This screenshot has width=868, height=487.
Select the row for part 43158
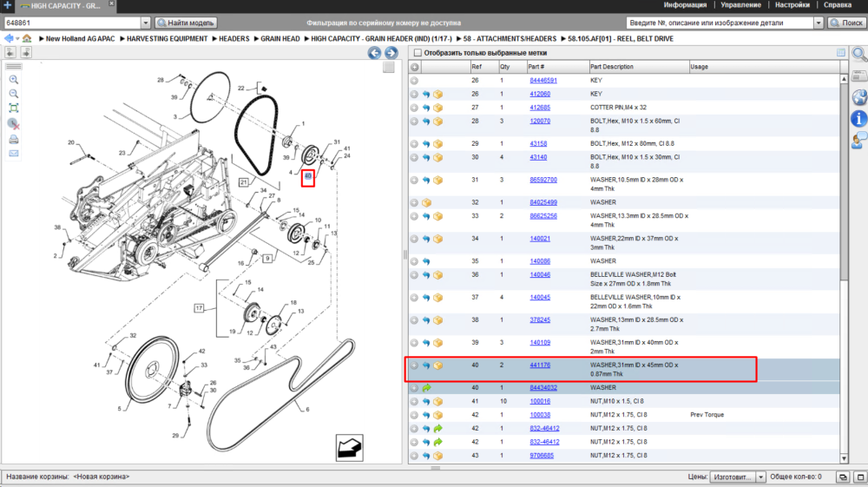point(624,144)
